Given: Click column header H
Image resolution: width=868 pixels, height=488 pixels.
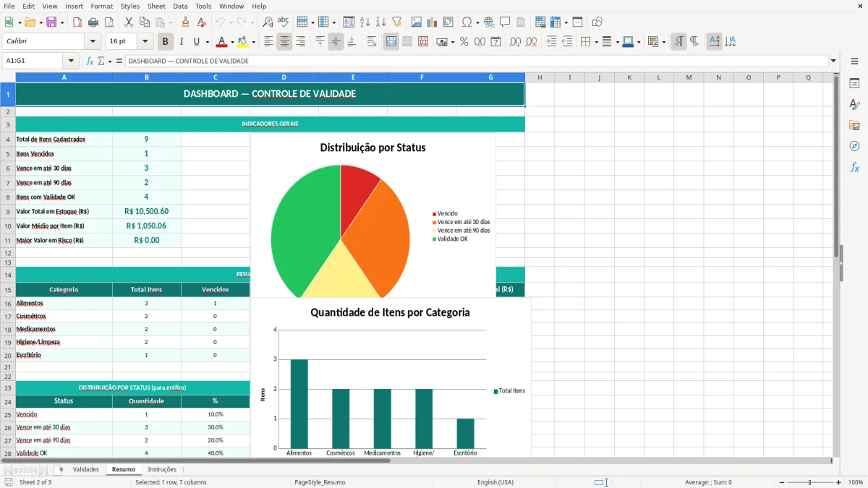Looking at the screenshot, I should (x=540, y=77).
